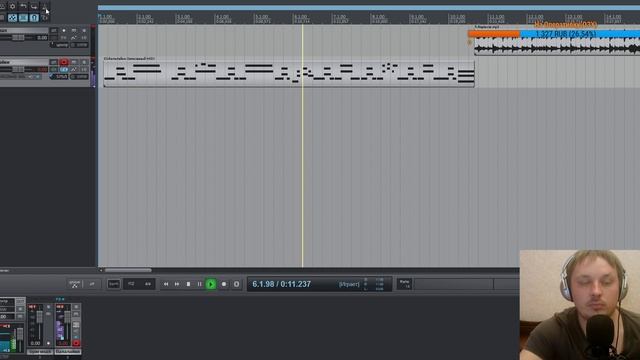The width and height of the screenshot is (640, 360).
Task: Start recording from transport bar
Action: pyautogui.click(x=224, y=284)
